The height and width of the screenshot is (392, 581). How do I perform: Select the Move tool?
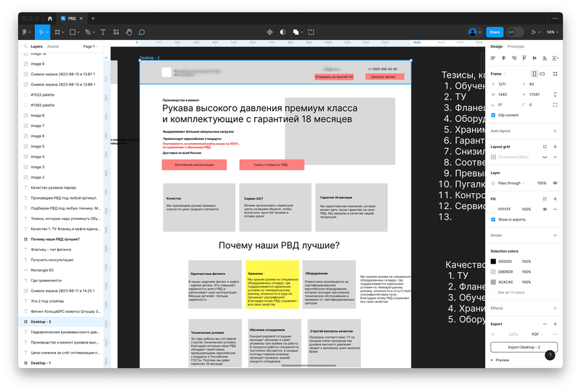[x=41, y=32]
